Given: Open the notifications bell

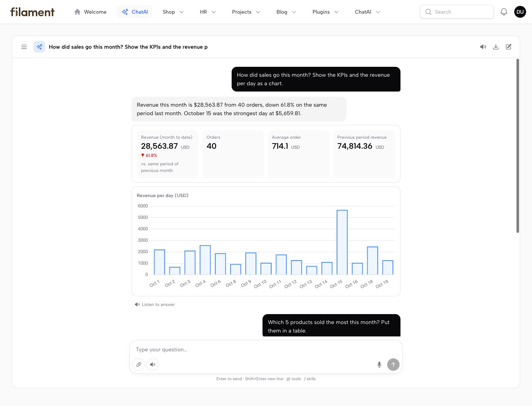Looking at the screenshot, I should click(x=504, y=12).
